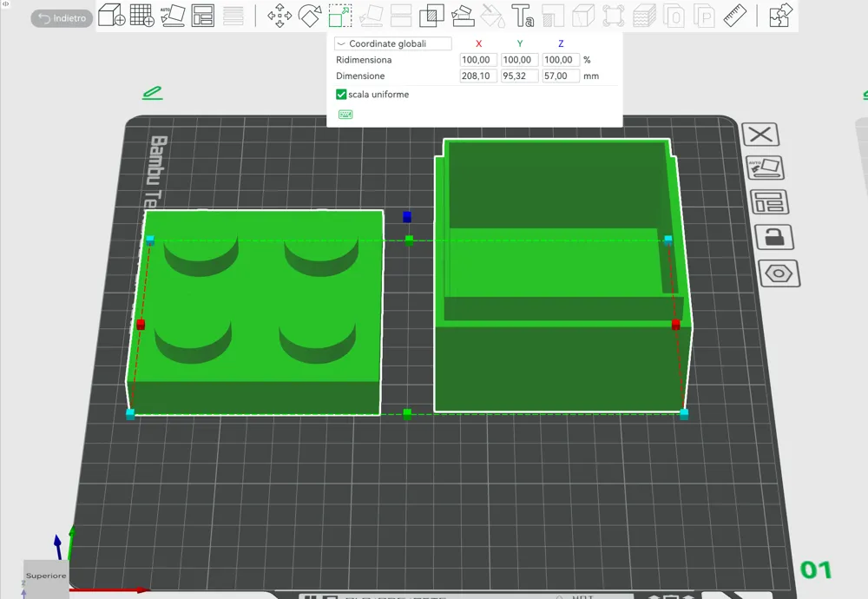The image size is (868, 599).
Task: Select the Lego brick lid model
Action: [x=254, y=313]
